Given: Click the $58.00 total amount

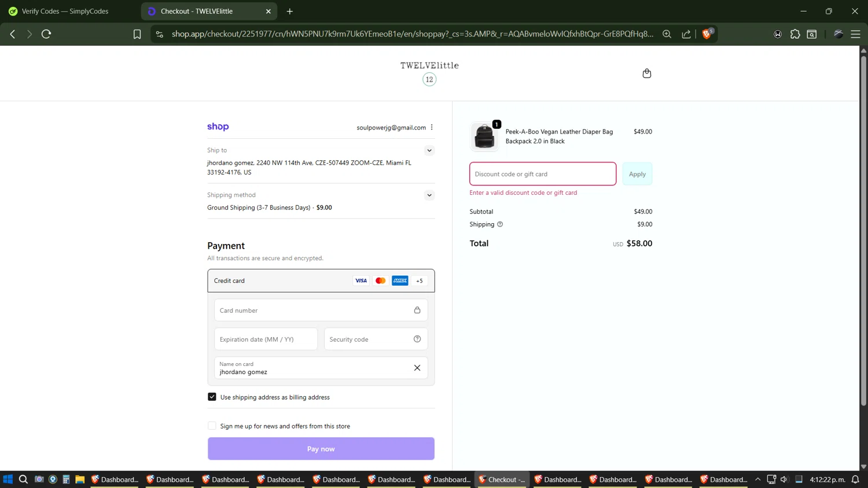Looking at the screenshot, I should point(639,243).
